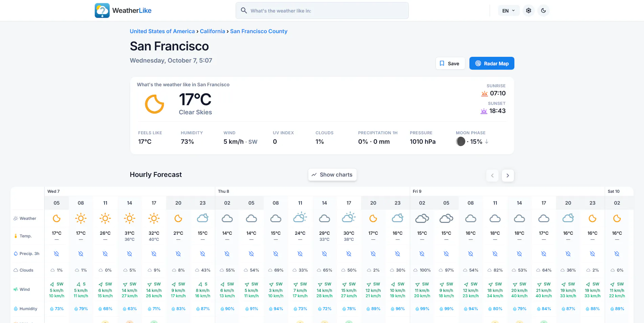This screenshot has height=323, width=644.
Task: Click the current clear-night moon icon
Action: (155, 103)
